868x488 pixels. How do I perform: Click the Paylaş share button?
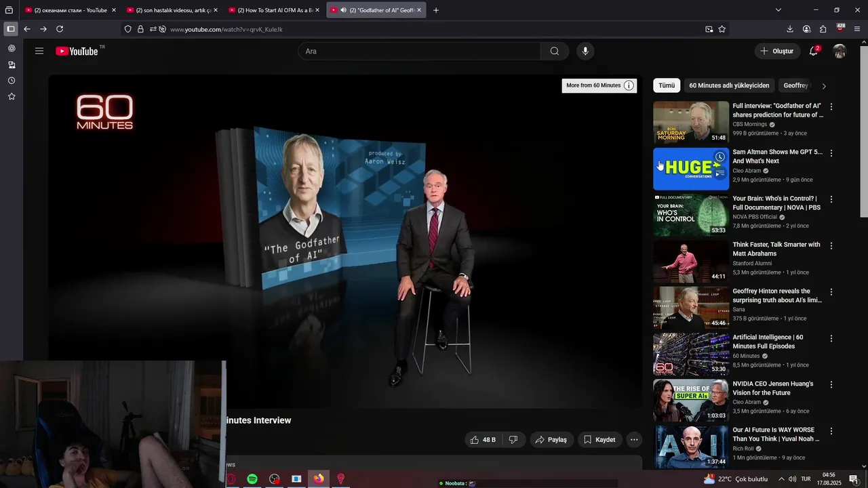click(x=551, y=439)
